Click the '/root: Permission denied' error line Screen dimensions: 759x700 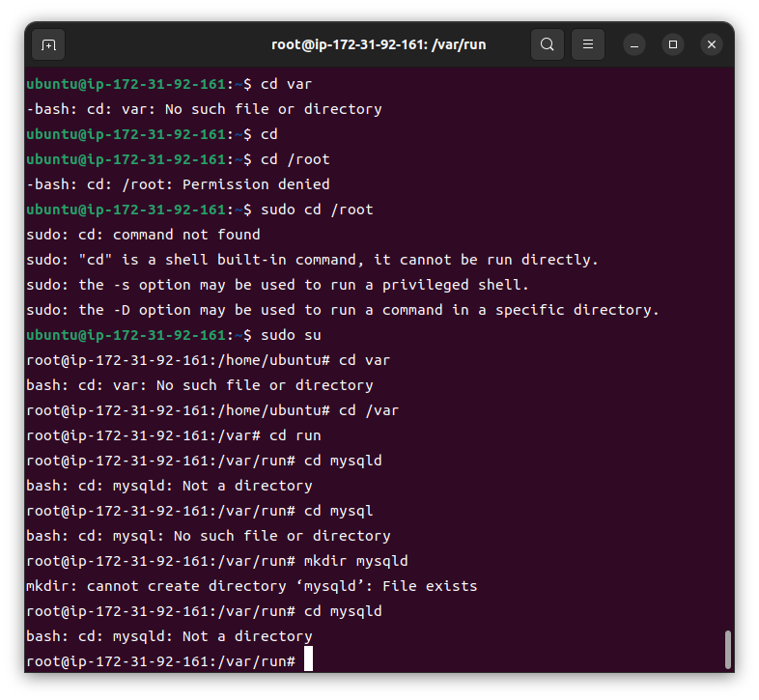(178, 185)
